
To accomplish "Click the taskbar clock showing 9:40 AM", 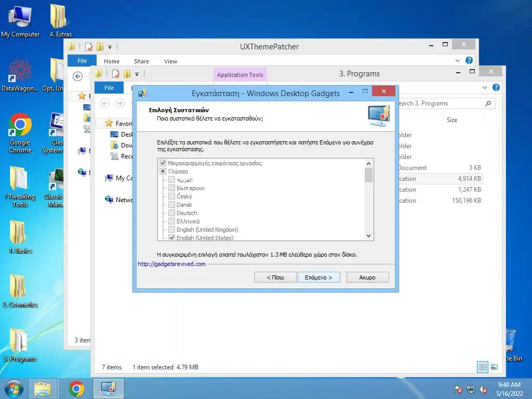I will tap(509, 389).
